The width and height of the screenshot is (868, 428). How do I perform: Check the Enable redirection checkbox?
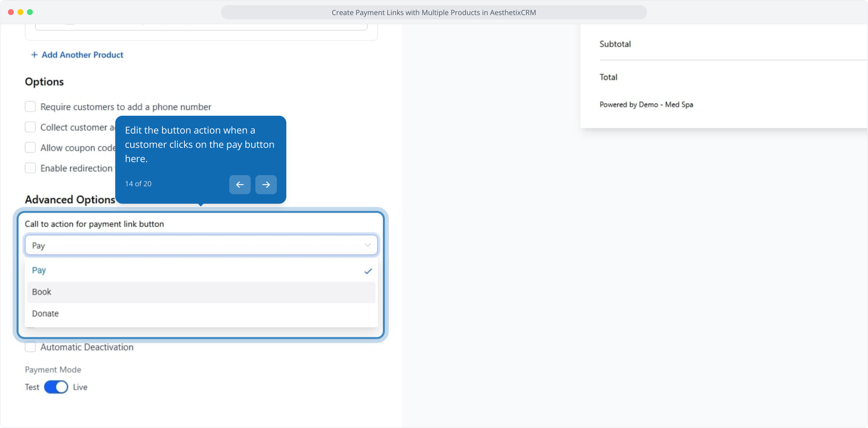(x=30, y=168)
